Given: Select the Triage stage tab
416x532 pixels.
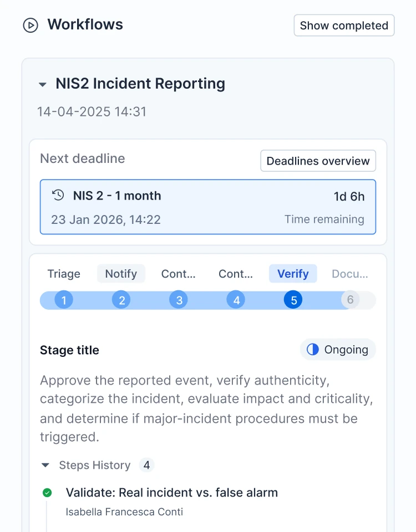Looking at the screenshot, I should tap(64, 274).
